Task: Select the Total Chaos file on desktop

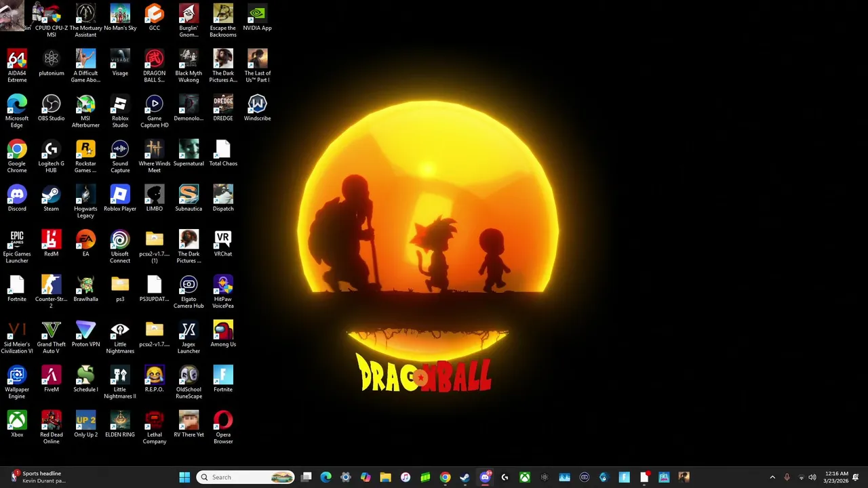Action: [223, 154]
